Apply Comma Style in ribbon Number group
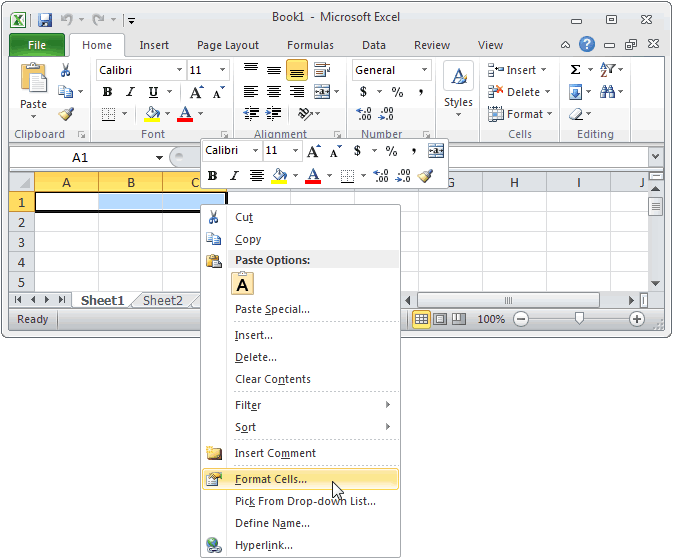 421,92
